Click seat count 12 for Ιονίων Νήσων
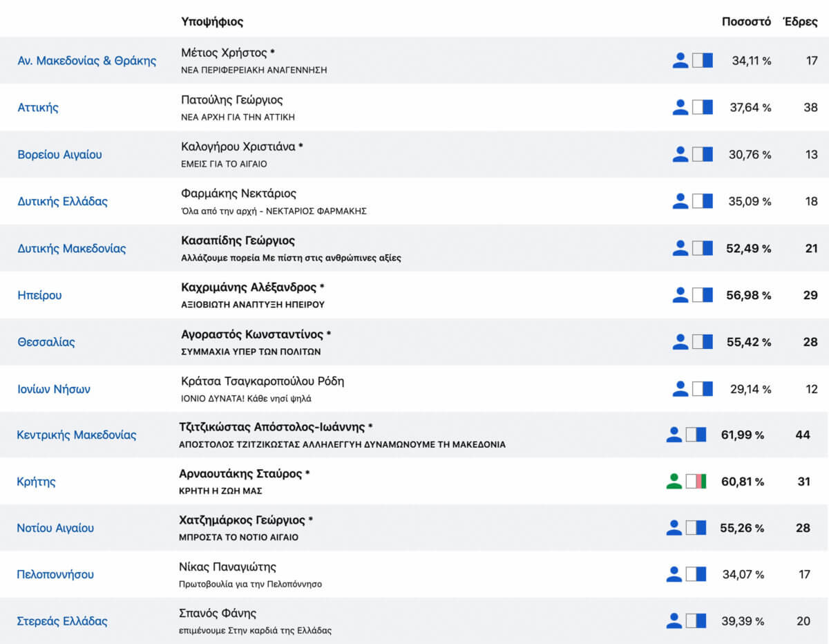829x644 pixels. (811, 390)
